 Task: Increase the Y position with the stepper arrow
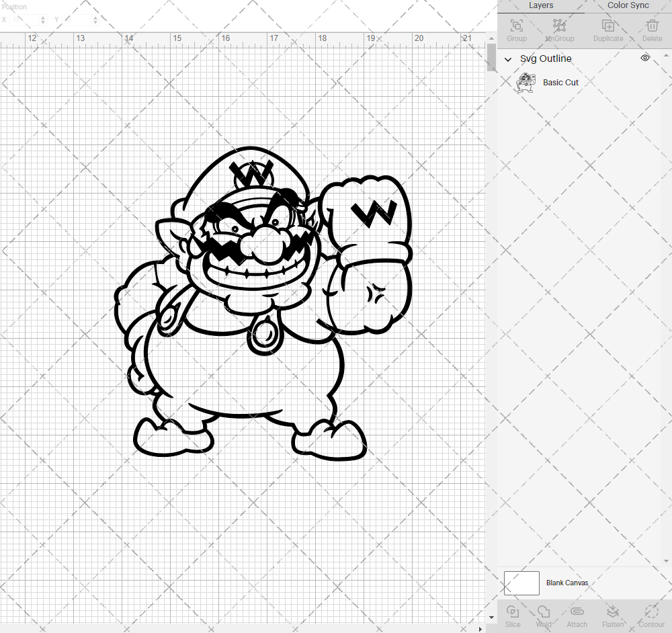click(x=95, y=17)
